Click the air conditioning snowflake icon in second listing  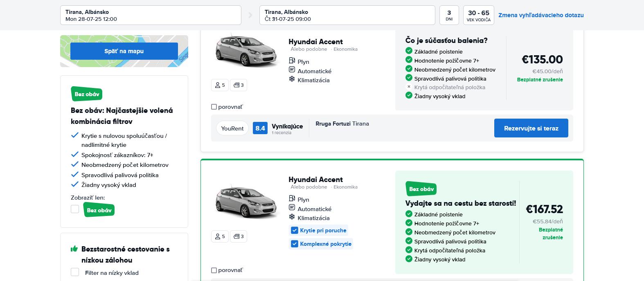tap(292, 217)
